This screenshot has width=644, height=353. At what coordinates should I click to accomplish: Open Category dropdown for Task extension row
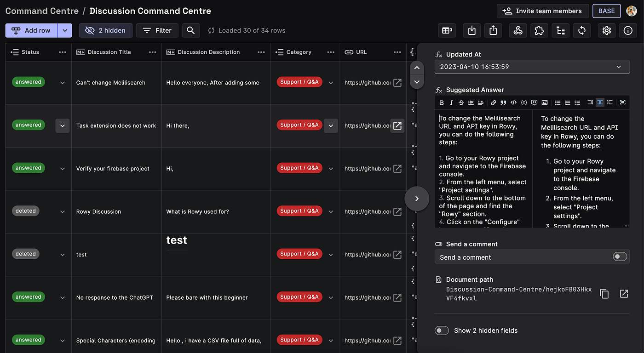pyautogui.click(x=331, y=125)
